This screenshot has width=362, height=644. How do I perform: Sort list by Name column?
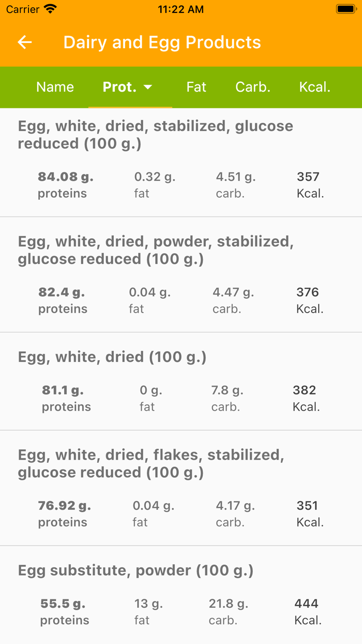pos(55,87)
